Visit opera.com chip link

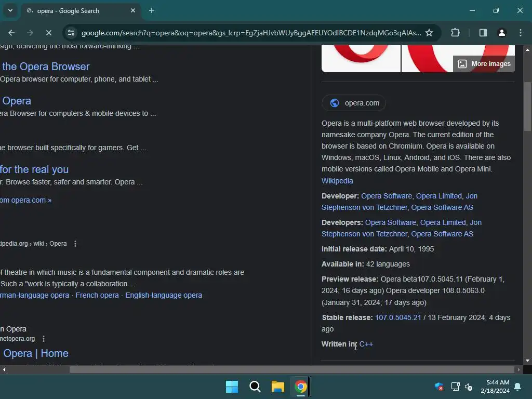click(x=353, y=103)
